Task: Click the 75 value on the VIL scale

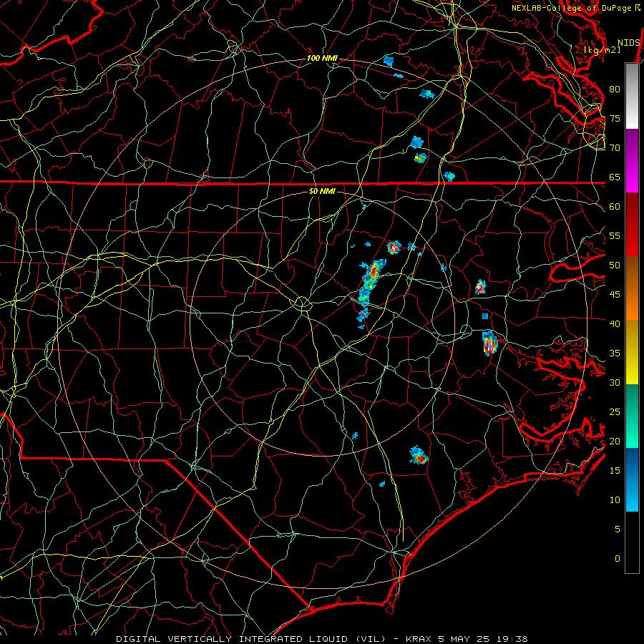Action: pyautogui.click(x=615, y=119)
